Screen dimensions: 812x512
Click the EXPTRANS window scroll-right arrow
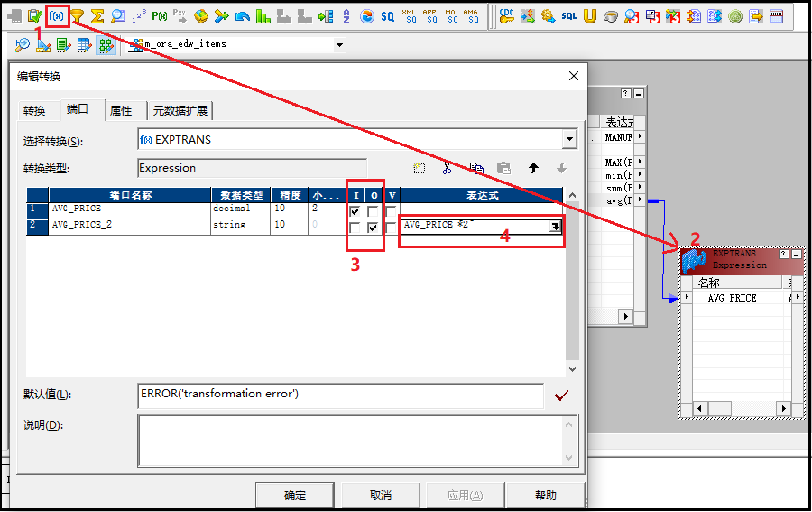click(x=784, y=408)
